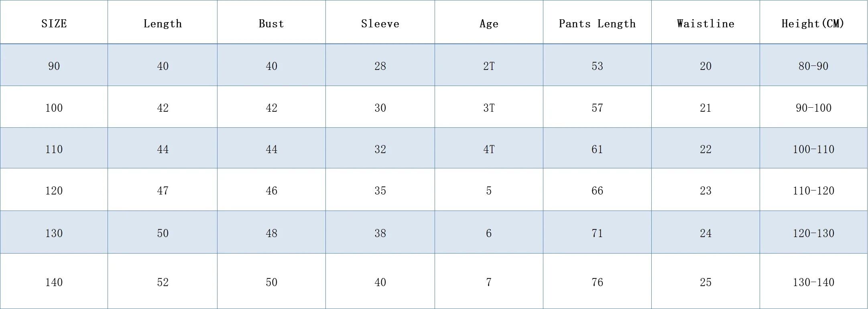Select the Waistline header cell
Screen dimensions: 868x309
(x=705, y=23)
